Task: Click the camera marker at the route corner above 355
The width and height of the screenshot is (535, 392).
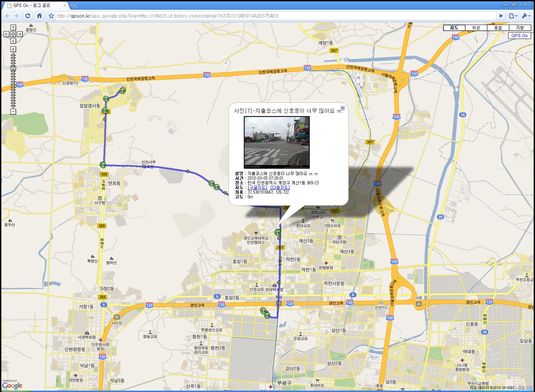Action: [x=103, y=165]
